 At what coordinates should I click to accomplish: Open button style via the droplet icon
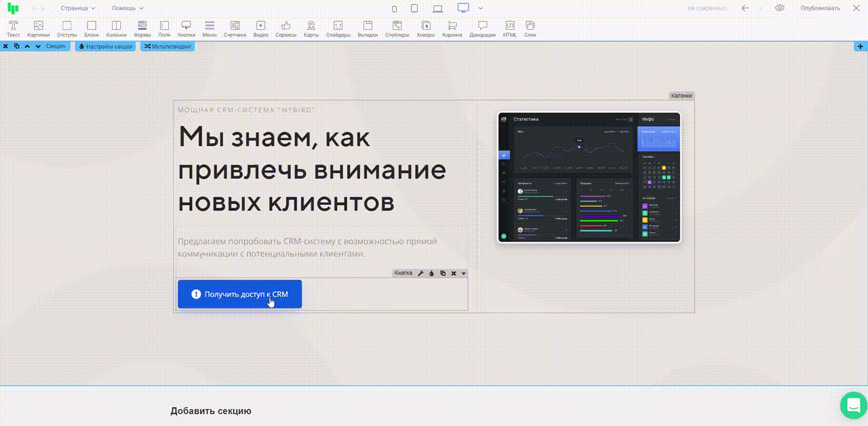pyautogui.click(x=431, y=273)
